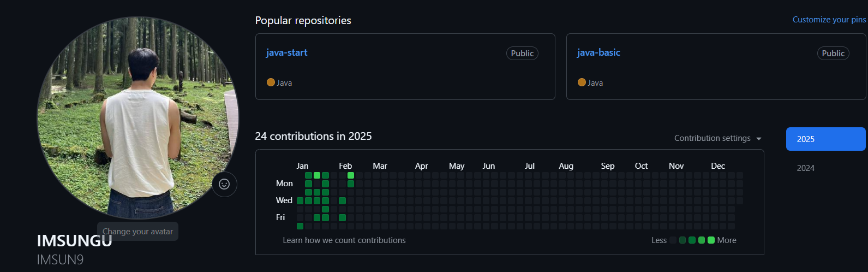Screen dimensions: 868x272
Task: Click the java-start language color dot
Action: [271, 82]
